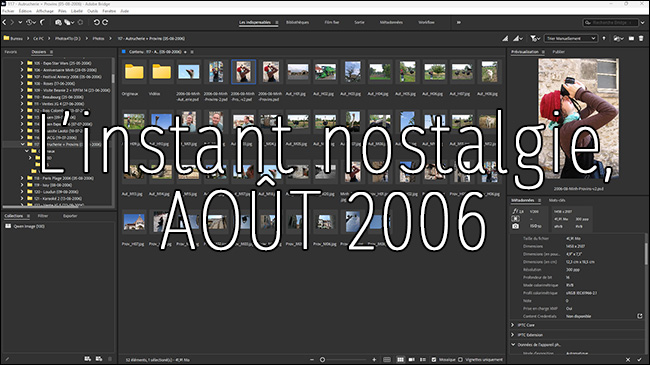Switch to grid thumbnails view icon
Image resolution: width=650 pixels, height=365 pixels.
coord(400,360)
